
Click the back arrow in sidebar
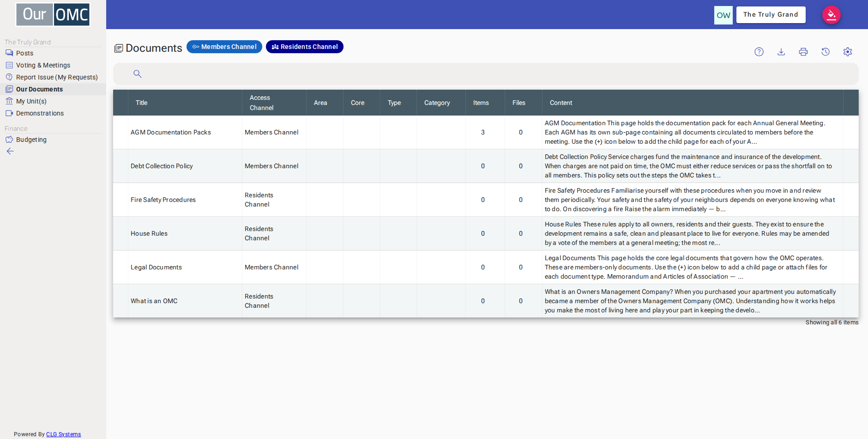coord(10,151)
